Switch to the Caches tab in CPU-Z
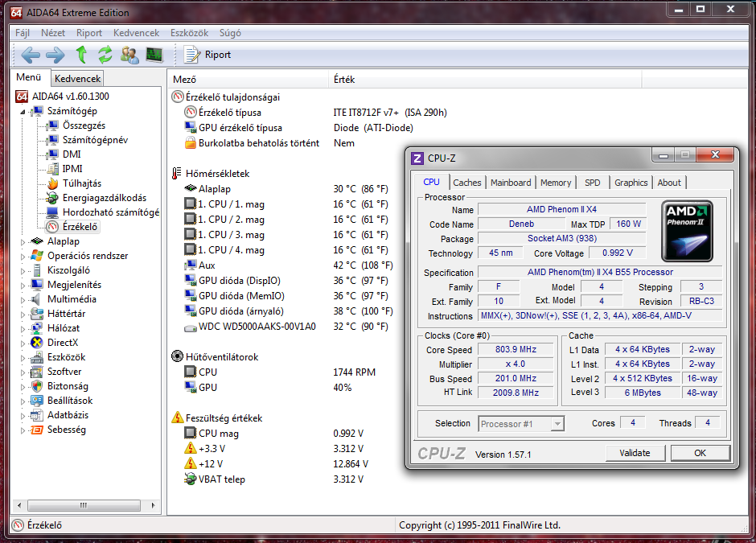This screenshot has width=756, height=543. (466, 183)
